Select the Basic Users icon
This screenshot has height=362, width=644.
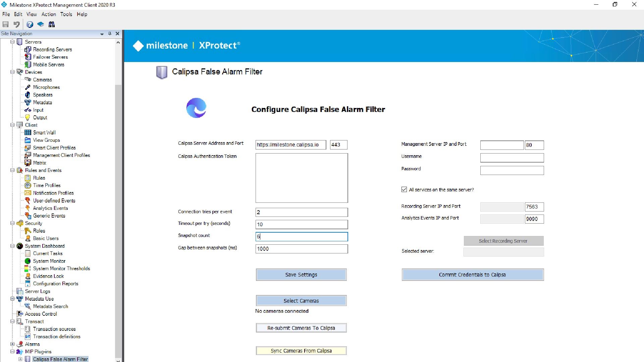tap(28, 238)
